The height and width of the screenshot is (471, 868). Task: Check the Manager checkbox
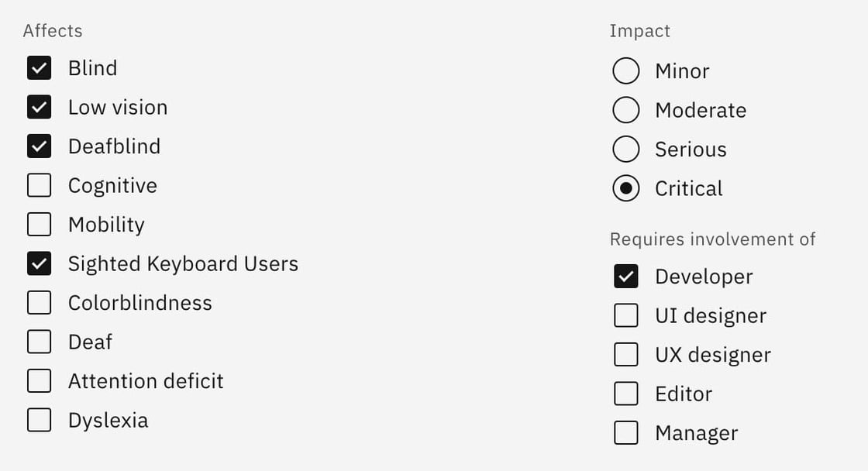(626, 433)
